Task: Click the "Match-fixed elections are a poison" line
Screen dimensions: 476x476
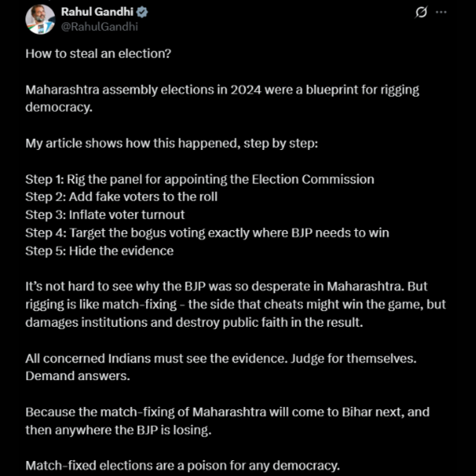Action: pos(182,466)
